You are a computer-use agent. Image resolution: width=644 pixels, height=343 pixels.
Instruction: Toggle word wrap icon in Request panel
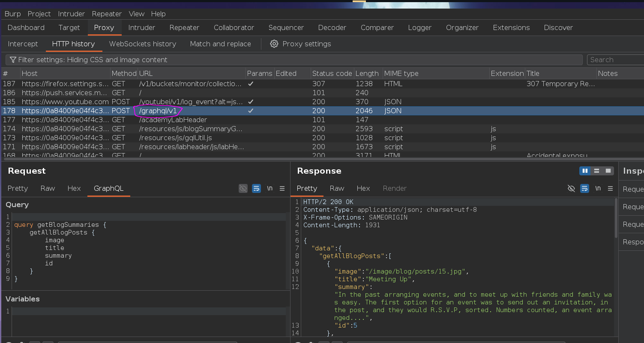[x=256, y=188]
